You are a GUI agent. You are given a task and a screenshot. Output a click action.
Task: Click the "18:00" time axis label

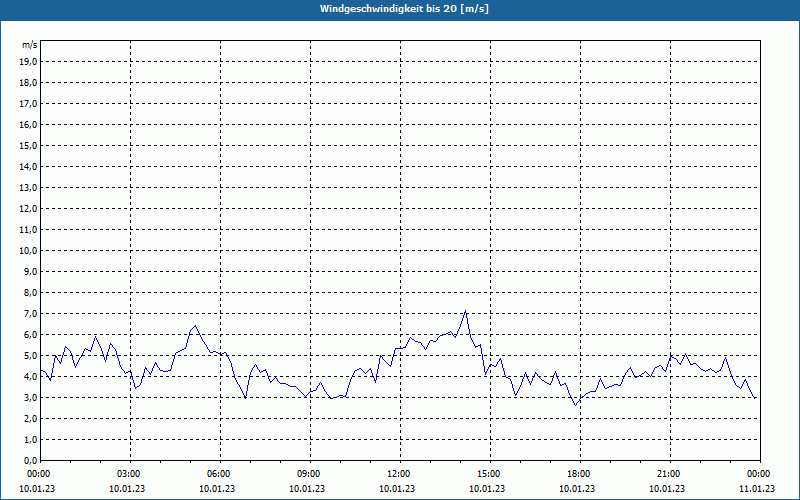point(581,474)
